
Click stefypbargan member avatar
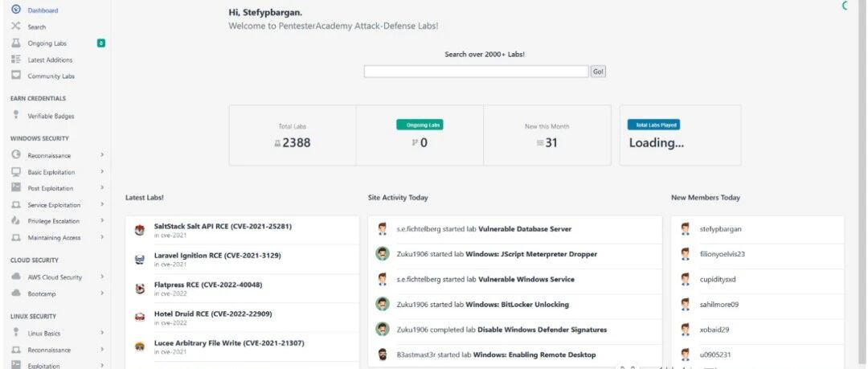[686, 229]
